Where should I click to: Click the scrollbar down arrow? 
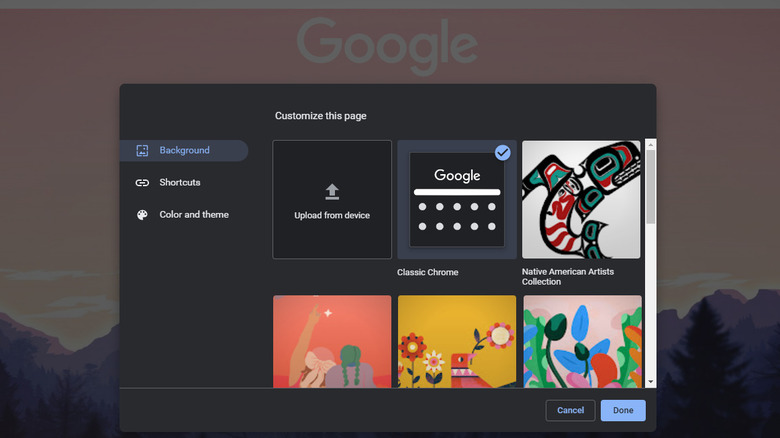[651, 381]
